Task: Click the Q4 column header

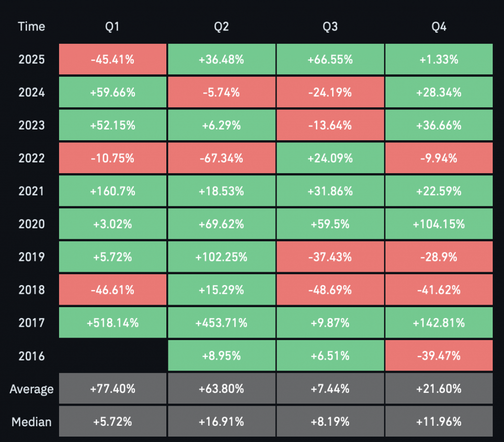Action: [x=439, y=27]
